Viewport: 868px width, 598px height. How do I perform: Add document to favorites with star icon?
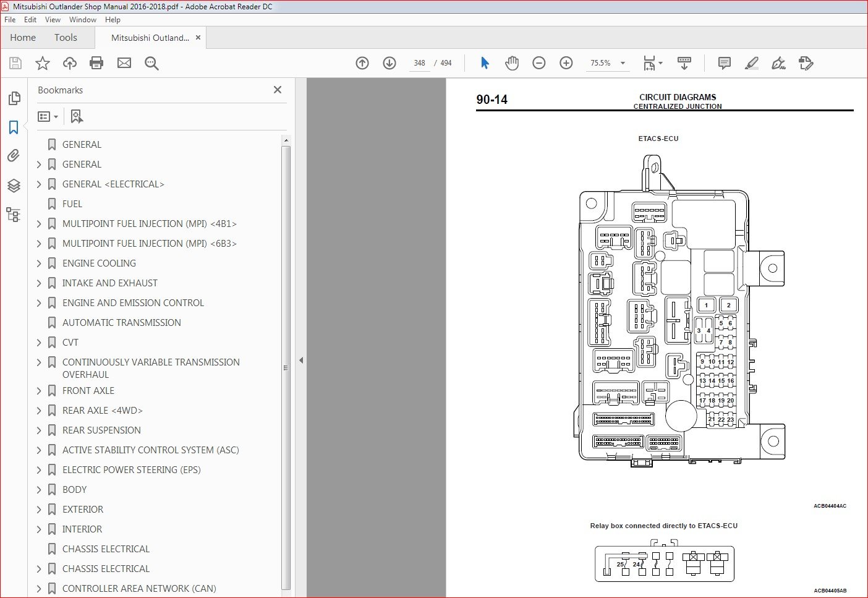(43, 63)
